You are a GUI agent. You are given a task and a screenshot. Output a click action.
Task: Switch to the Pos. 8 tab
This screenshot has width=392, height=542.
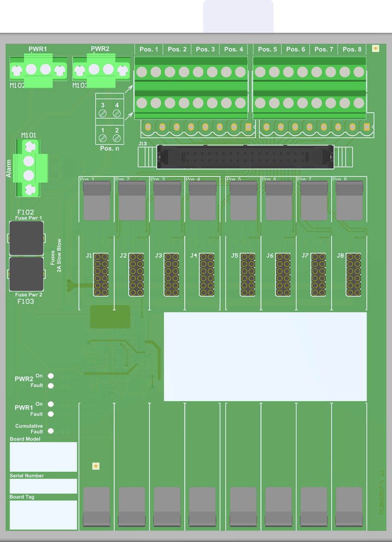click(x=352, y=49)
